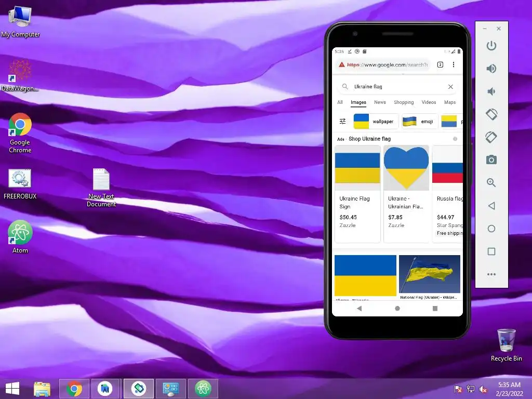
Task: Clear the Ukraine flag search with X
Action: (x=450, y=87)
